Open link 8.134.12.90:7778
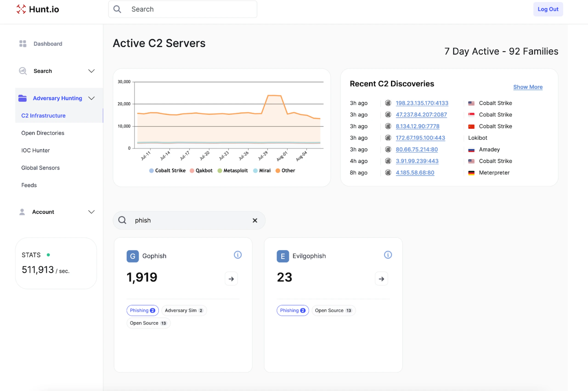The image size is (588, 391). [418, 126]
